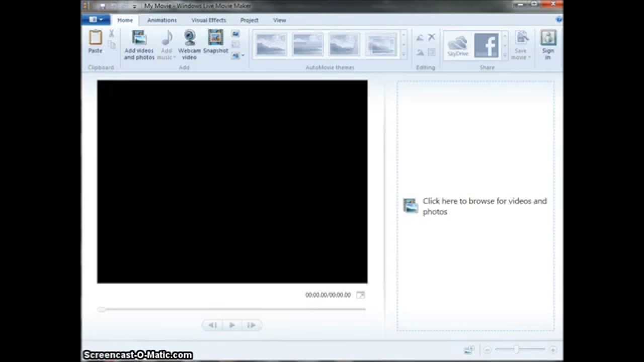644x362 pixels.
Task: Click Share gallery up arrow
Action: pyautogui.click(x=505, y=36)
